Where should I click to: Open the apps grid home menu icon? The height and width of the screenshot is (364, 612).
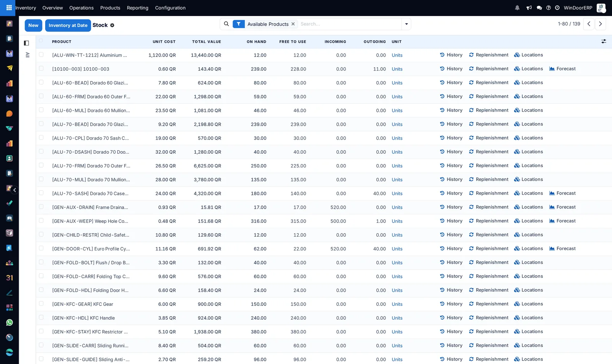tap(9, 8)
